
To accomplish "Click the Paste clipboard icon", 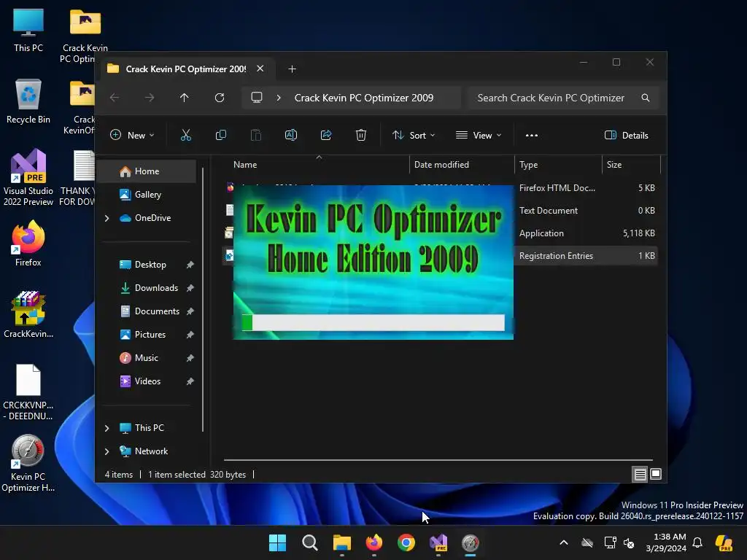I will tap(256, 135).
